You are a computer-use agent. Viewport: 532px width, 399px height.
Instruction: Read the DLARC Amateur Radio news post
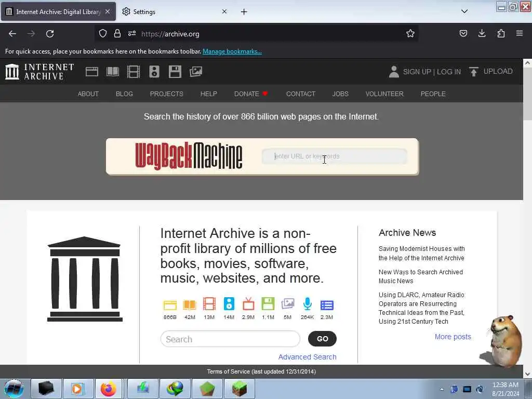[x=421, y=308]
